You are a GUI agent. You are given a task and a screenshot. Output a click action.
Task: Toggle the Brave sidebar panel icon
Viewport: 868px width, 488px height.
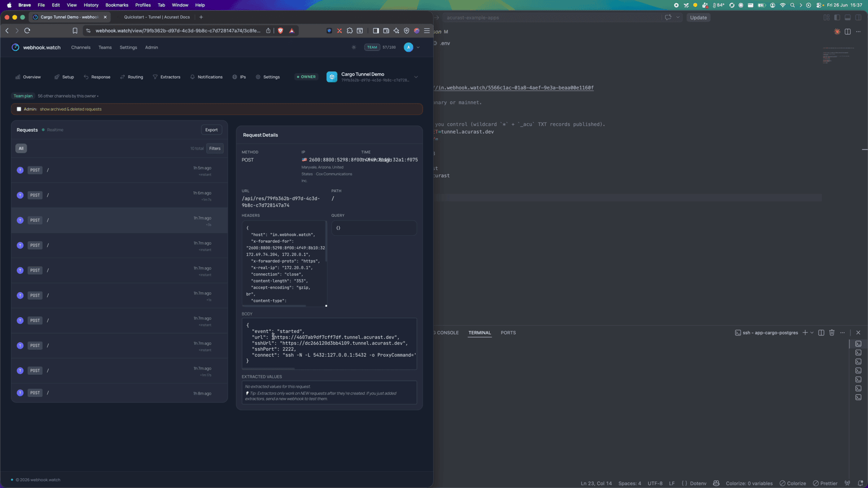coord(375,31)
